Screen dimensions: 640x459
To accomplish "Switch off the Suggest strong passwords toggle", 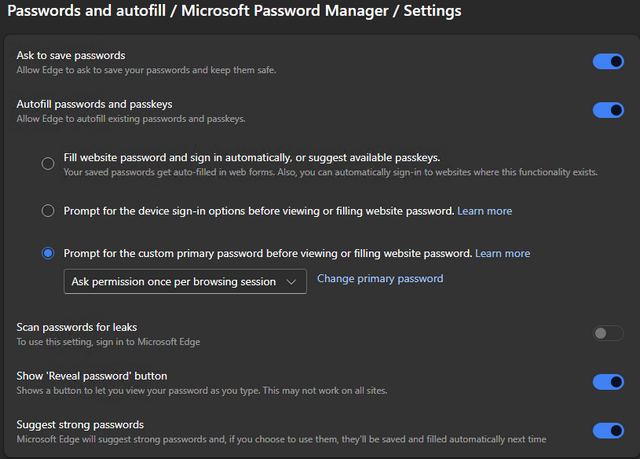I will [608, 431].
